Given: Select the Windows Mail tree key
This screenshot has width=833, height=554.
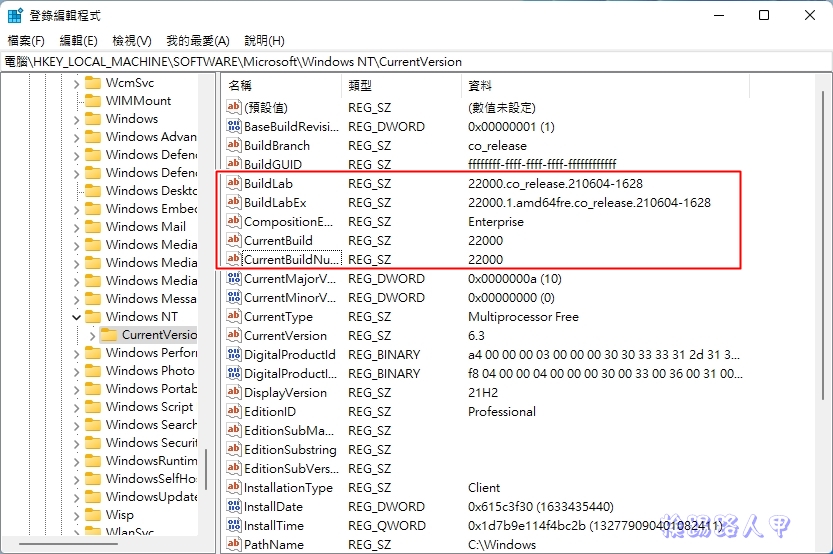Looking at the screenshot, I should [x=145, y=227].
